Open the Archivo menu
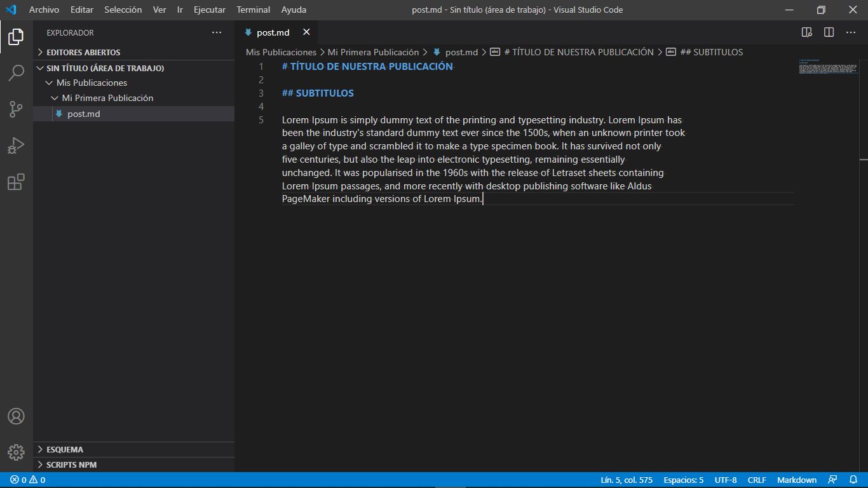Screen dimensions: 868x488 [x=44, y=10]
